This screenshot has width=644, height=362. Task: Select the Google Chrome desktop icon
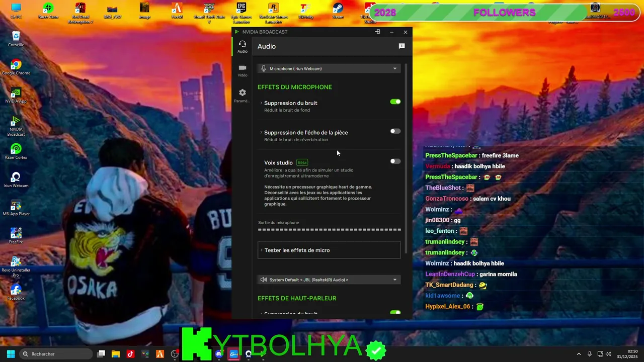pos(16,67)
